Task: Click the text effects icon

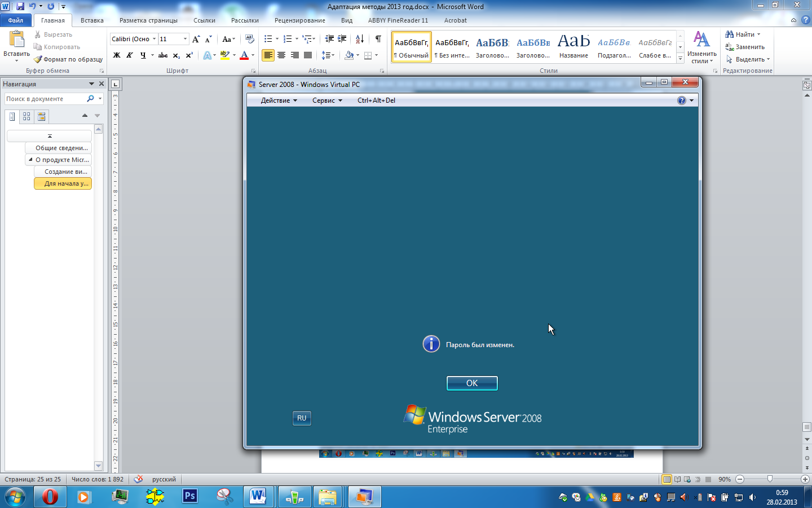Action: [208, 55]
